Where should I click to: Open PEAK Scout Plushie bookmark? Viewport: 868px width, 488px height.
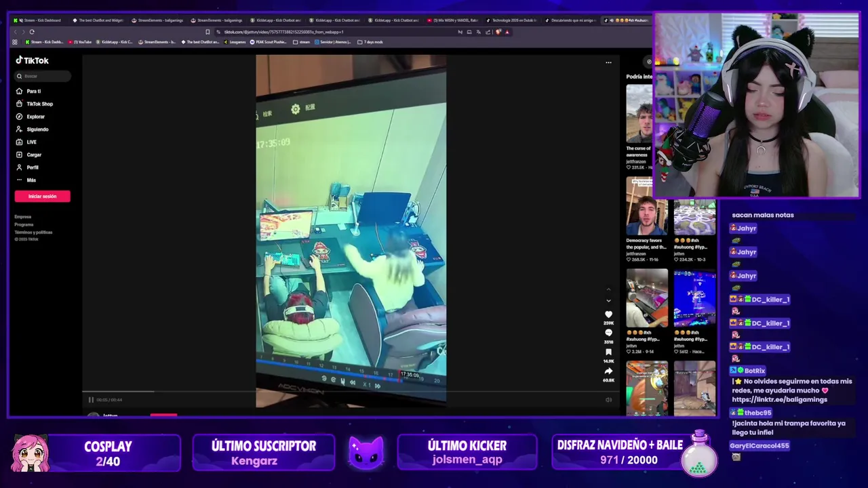click(270, 42)
